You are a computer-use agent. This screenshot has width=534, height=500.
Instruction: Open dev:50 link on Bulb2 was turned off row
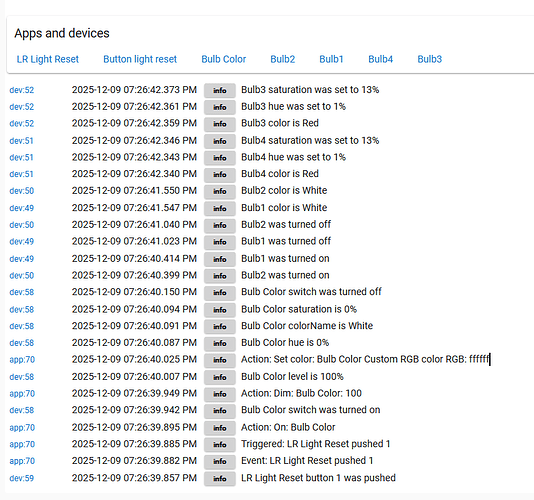pos(22,225)
